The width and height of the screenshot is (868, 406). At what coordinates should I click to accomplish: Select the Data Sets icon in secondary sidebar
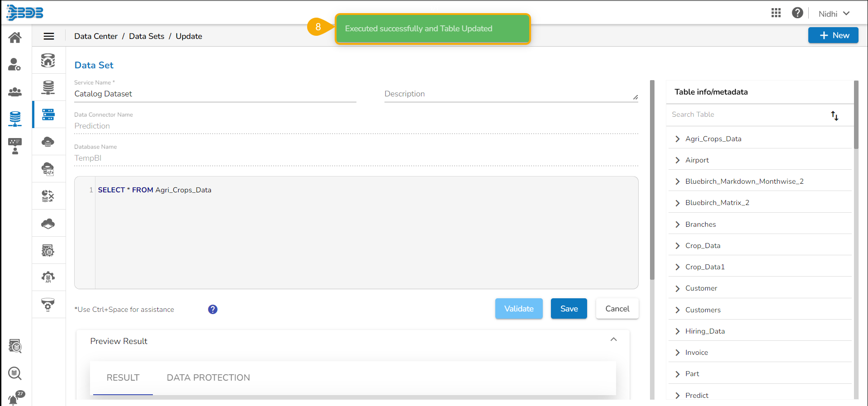point(48,115)
